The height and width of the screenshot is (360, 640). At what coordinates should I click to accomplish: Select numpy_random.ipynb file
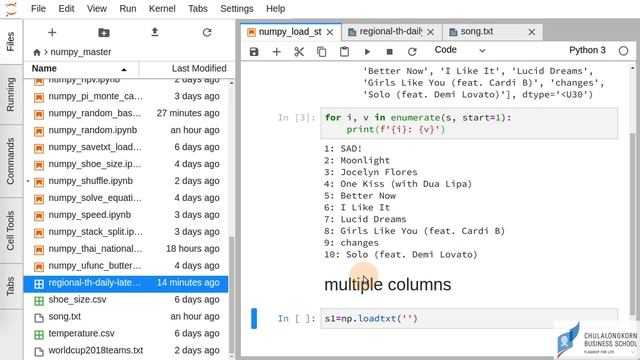[x=127, y=130]
